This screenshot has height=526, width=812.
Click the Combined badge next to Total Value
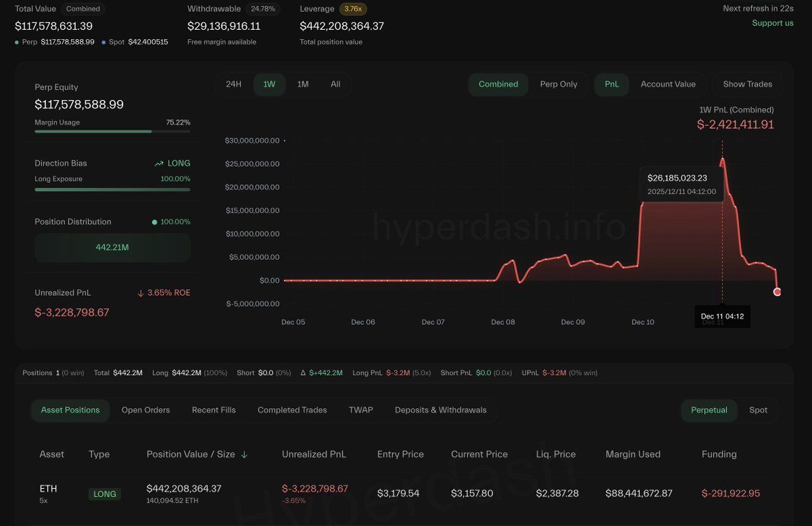click(x=83, y=9)
